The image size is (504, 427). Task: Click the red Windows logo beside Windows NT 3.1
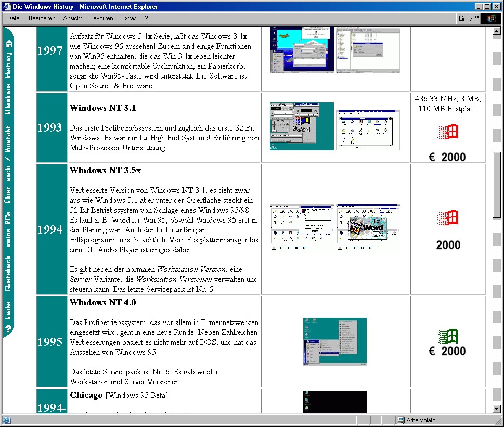click(x=448, y=132)
